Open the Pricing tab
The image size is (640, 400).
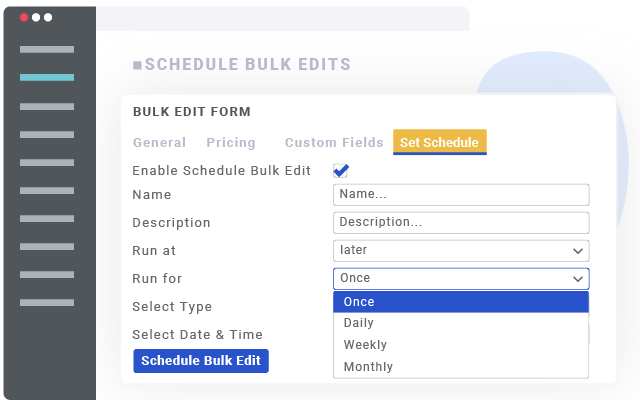click(x=231, y=143)
